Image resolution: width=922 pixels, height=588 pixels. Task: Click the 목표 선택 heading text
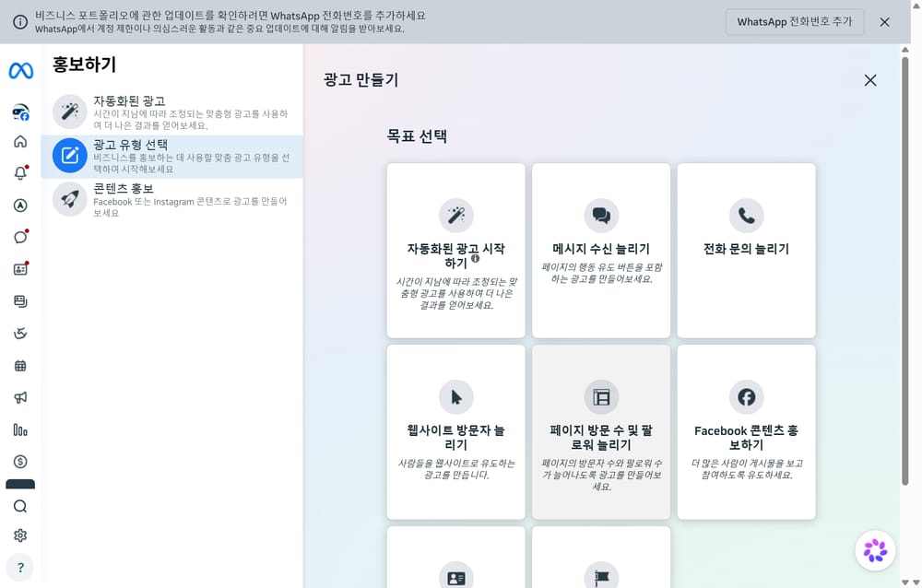(x=417, y=136)
